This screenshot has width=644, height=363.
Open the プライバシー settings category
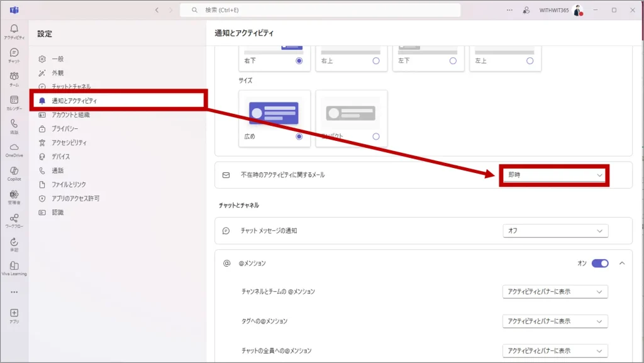coord(65,128)
